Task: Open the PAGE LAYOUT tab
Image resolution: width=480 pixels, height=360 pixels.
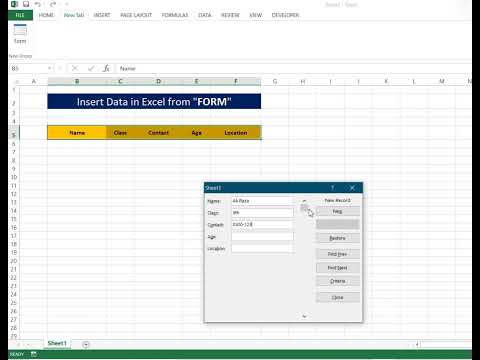Action: (x=136, y=15)
